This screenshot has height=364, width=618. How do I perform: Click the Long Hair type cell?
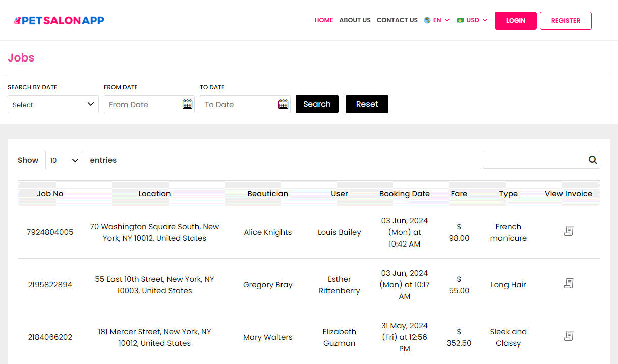click(x=508, y=285)
